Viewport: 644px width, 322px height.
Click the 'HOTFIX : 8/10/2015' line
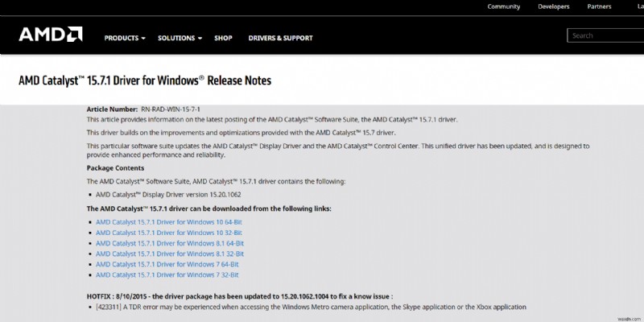click(240, 296)
